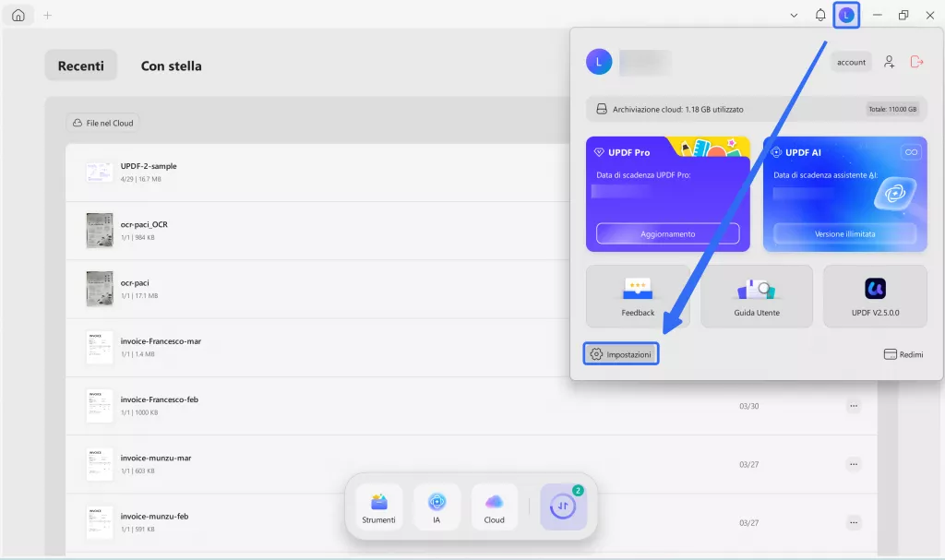Select the invoice-munzu-feb thumbnail
The height and width of the screenshot is (560, 945).
point(100,522)
